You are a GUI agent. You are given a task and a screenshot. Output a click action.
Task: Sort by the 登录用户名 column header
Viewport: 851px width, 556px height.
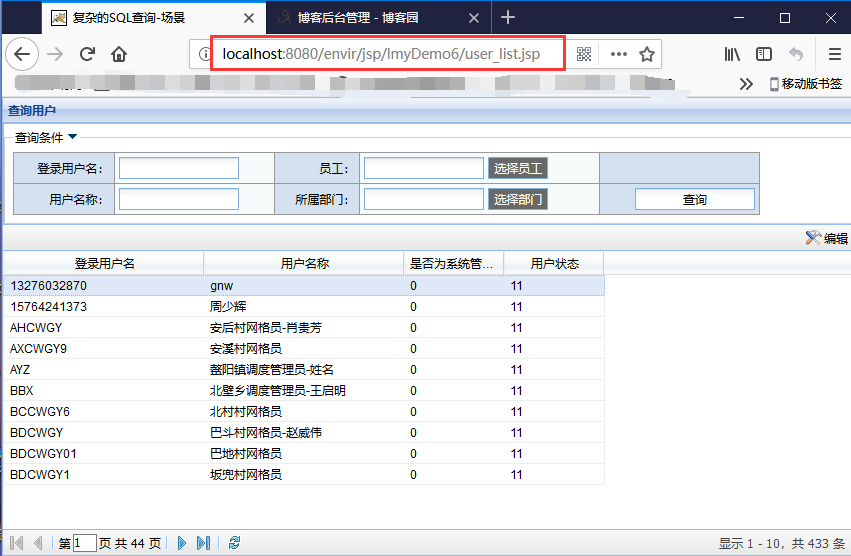pos(104,263)
